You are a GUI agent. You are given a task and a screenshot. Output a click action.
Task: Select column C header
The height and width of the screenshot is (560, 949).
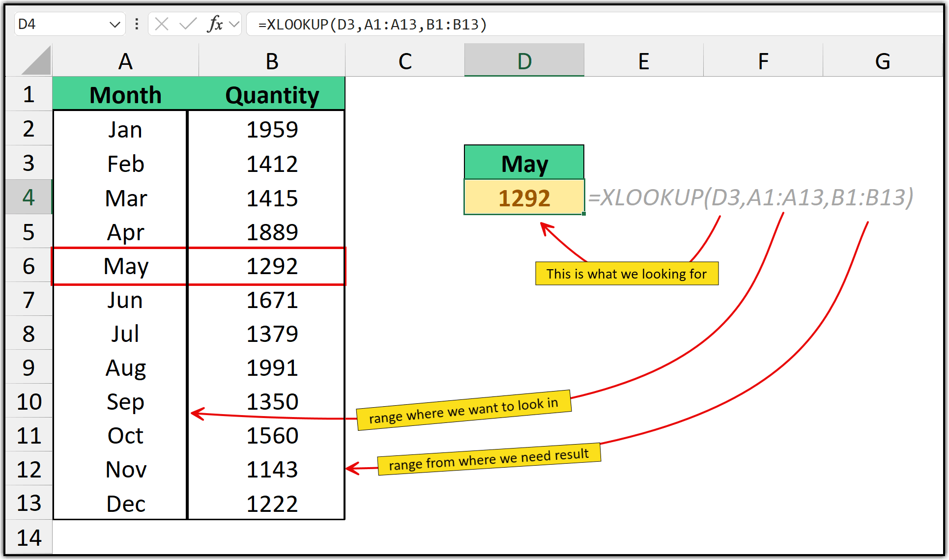(405, 61)
